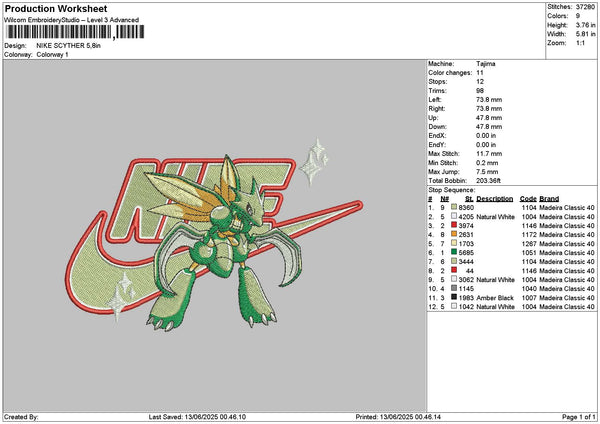Image resolution: width=600 pixels, height=424 pixels.
Task: Select the Height value 3.76 in
Action: click(x=585, y=25)
